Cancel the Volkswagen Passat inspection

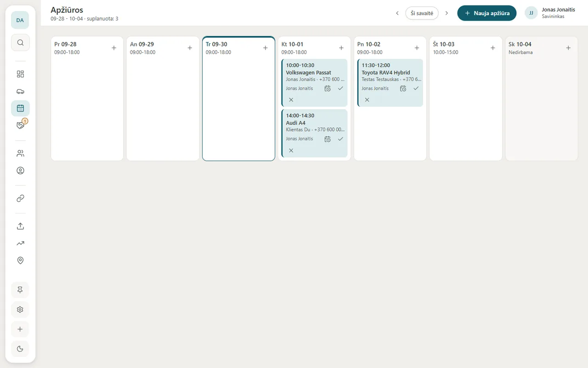point(291,100)
